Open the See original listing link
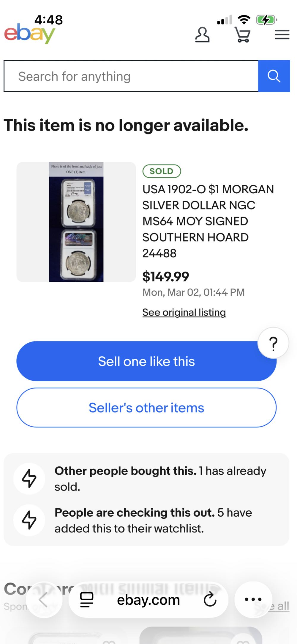The image size is (297, 644). (x=184, y=312)
